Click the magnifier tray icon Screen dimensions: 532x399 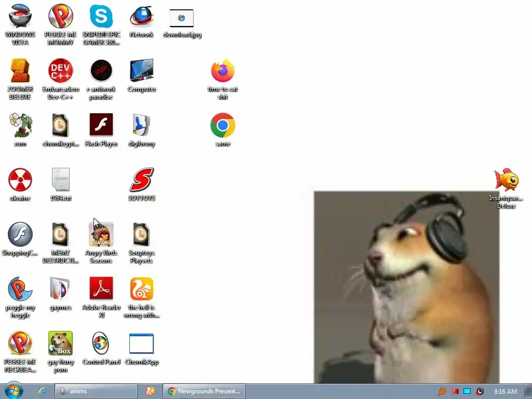pyautogui.click(x=442, y=392)
